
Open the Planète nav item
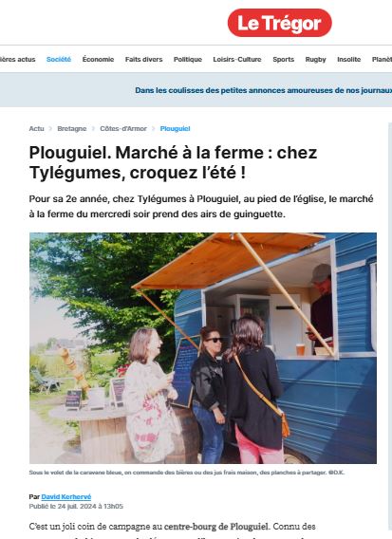[382, 59]
